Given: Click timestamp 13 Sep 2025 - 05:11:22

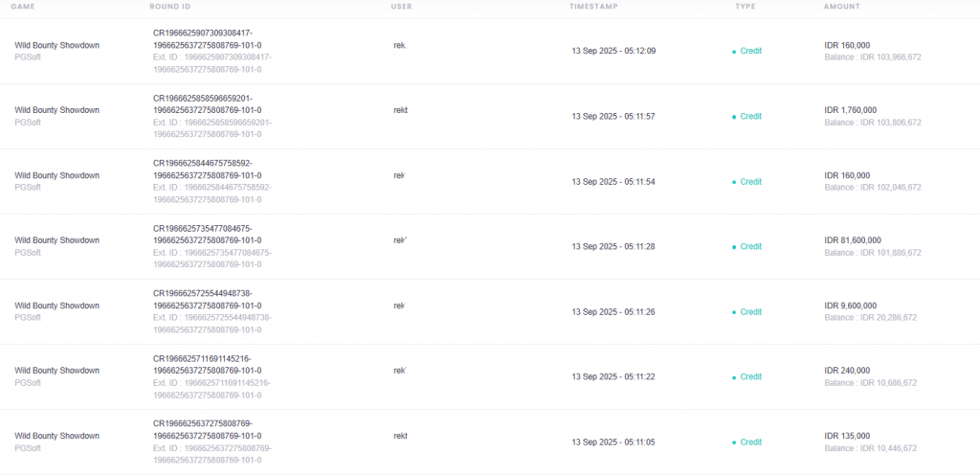Looking at the screenshot, I should (x=613, y=377).
